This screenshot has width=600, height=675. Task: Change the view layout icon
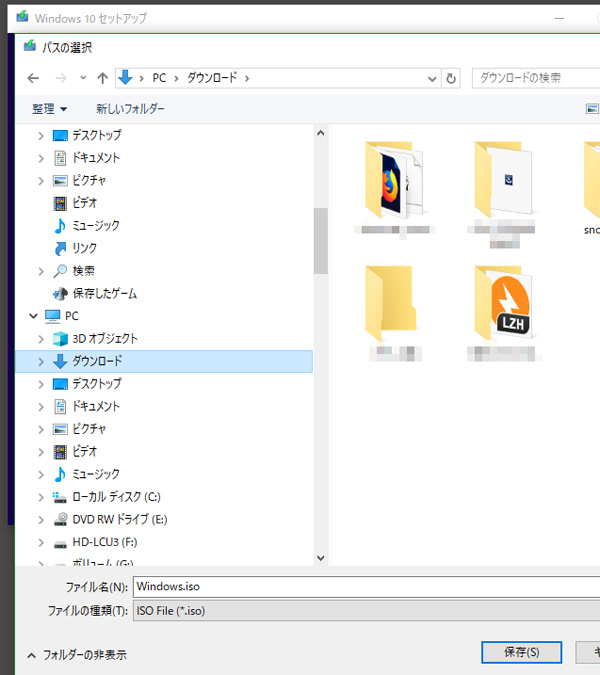coord(592,109)
